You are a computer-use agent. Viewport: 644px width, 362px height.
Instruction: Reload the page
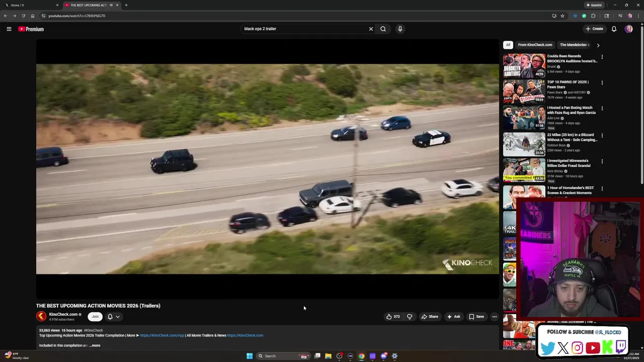pos(23,16)
